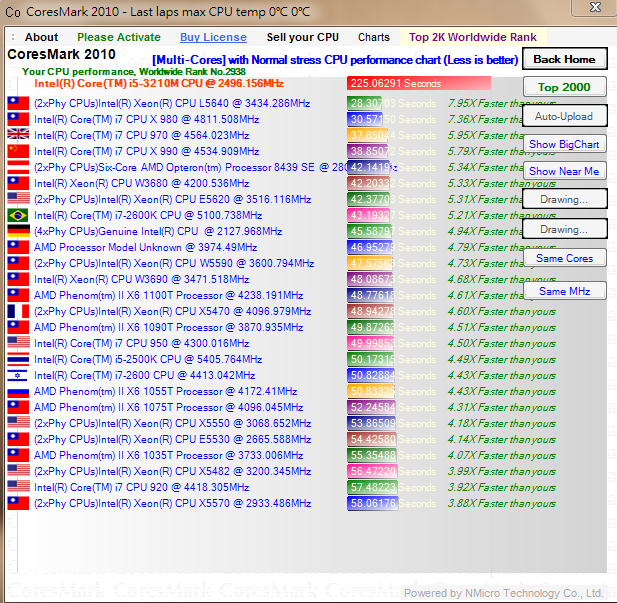Select Top 2K Worldwide Rank tab
The image size is (617, 603).
coord(473,37)
